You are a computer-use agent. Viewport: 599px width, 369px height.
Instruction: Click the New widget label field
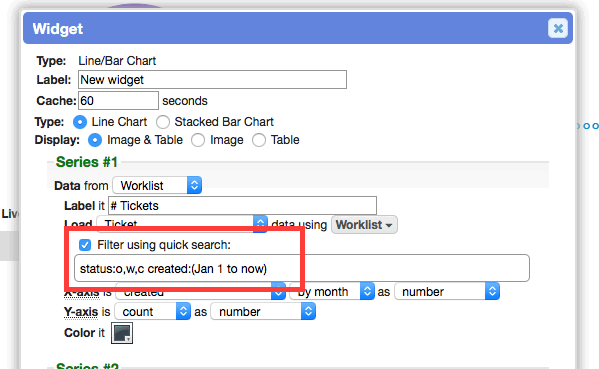click(212, 80)
